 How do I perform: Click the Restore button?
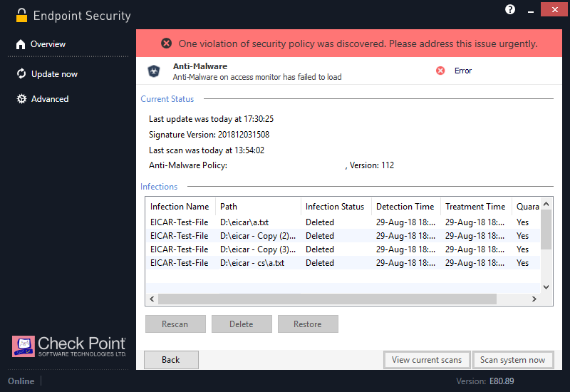[308, 324]
